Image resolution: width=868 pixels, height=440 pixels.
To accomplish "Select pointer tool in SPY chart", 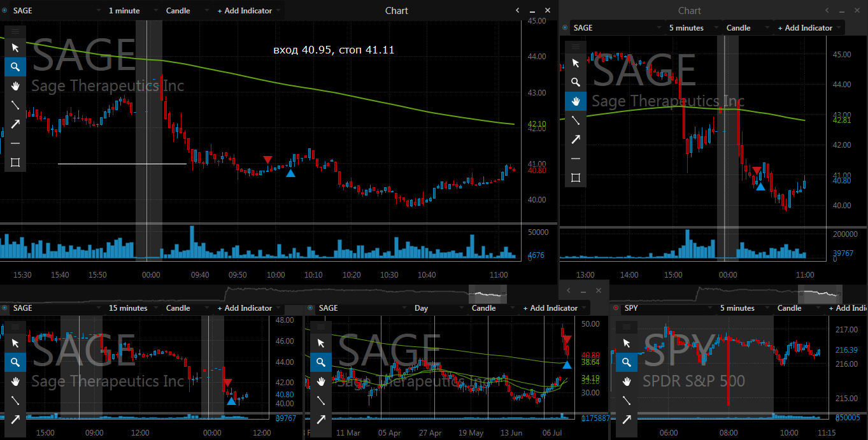I will point(627,343).
